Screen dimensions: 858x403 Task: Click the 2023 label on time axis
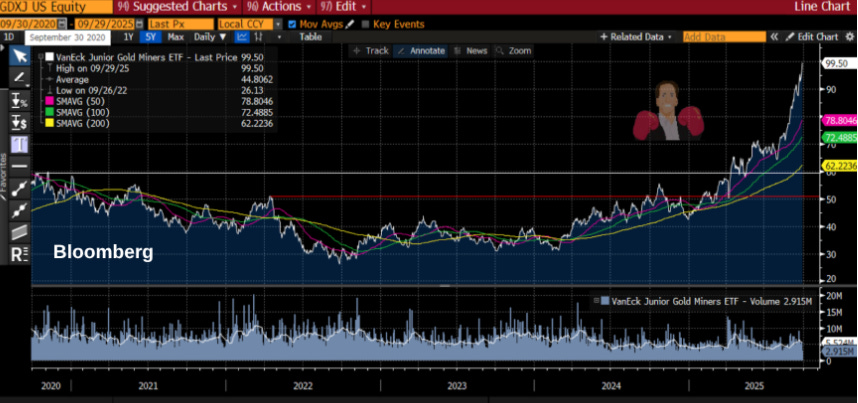point(456,386)
